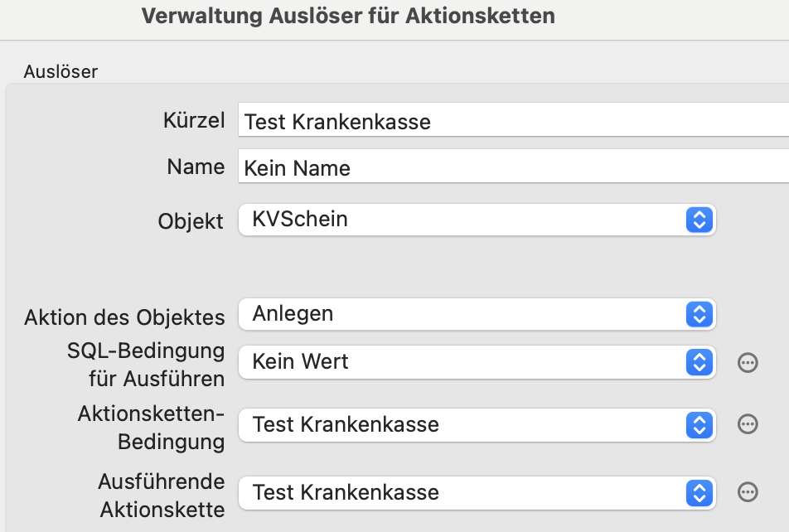Click blue chevron arrows on Anlegen dropdown
The width and height of the screenshot is (789, 532).
(x=699, y=315)
